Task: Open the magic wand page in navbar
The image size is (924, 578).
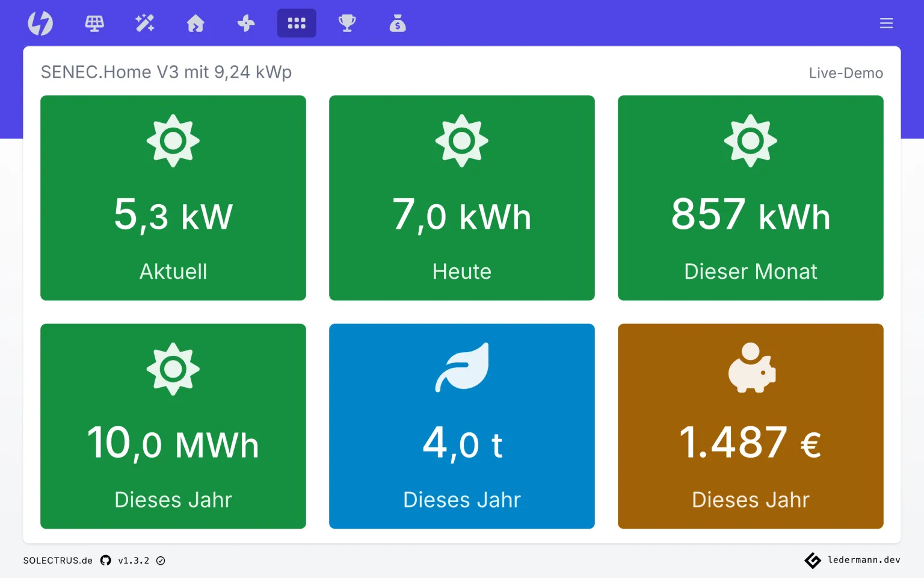Action: 145,23
